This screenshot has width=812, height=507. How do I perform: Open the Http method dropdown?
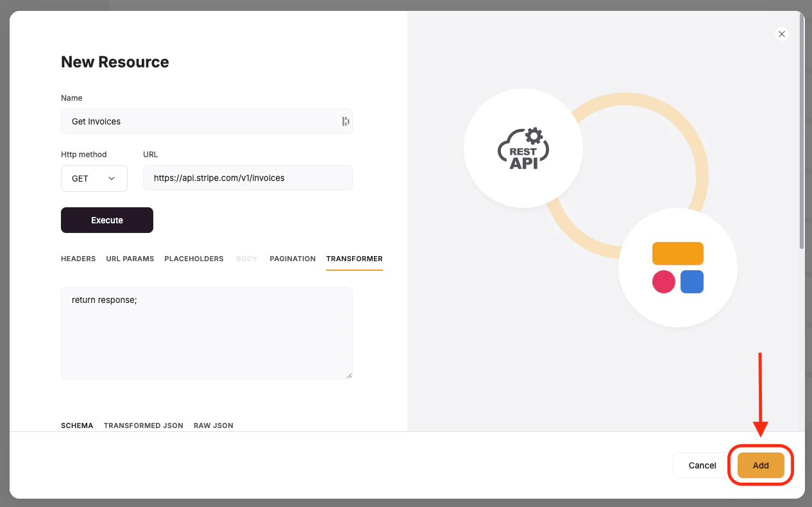94,178
